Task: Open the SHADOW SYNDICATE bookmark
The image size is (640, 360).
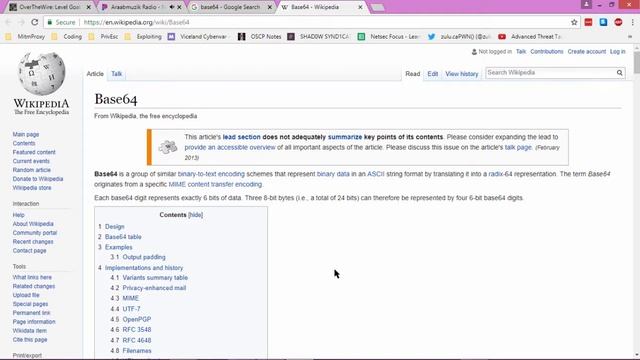Action: point(319,37)
